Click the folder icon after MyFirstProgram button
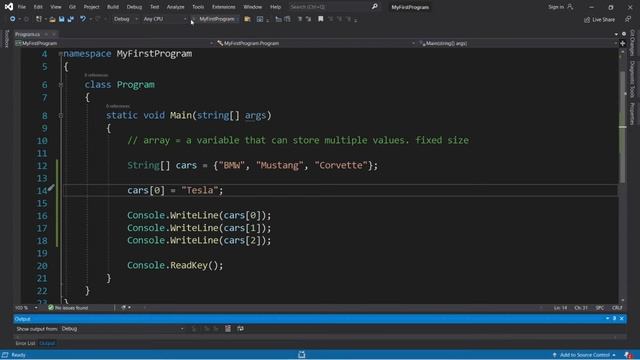This screenshot has width=640, height=360. tap(247, 19)
